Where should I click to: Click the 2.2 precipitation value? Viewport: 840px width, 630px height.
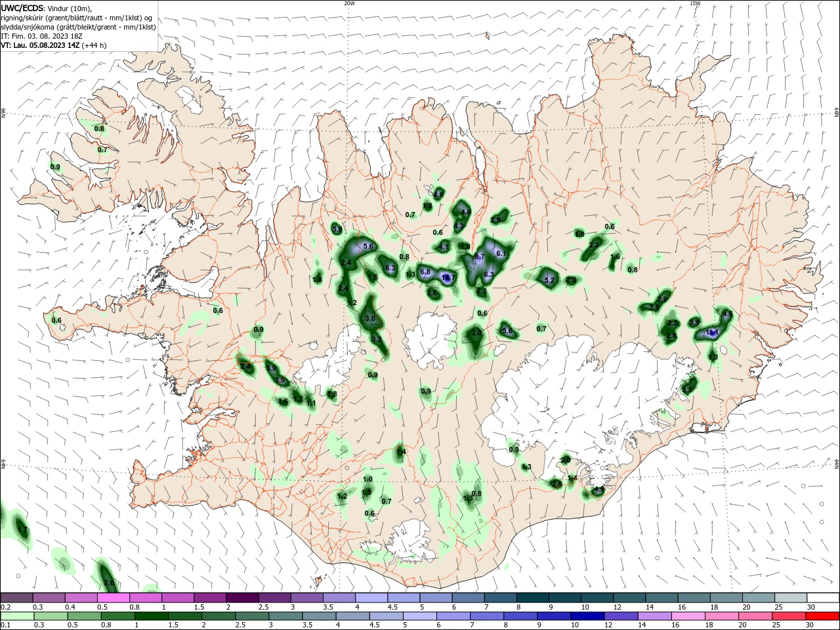[x=595, y=244]
